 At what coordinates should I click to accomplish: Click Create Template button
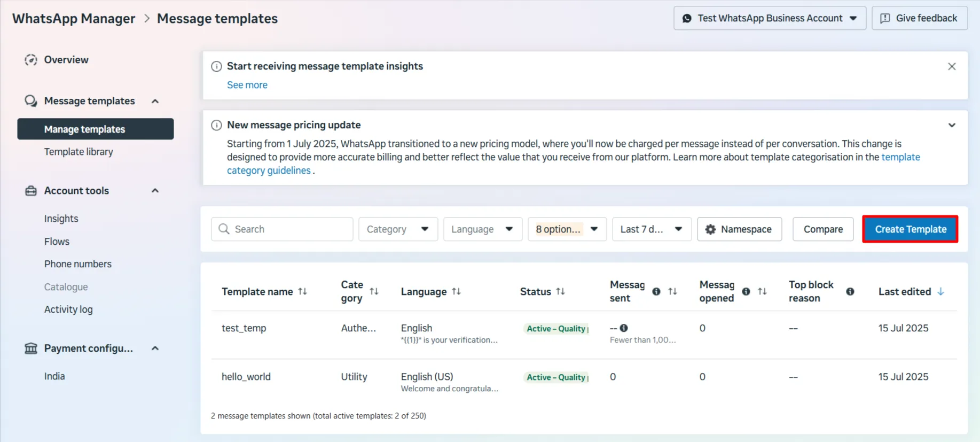pyautogui.click(x=910, y=229)
